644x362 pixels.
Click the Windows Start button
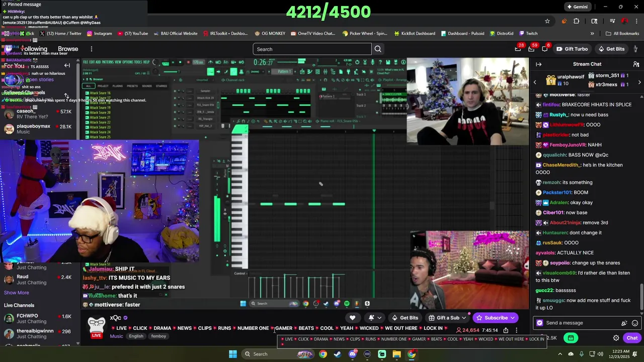(x=233, y=354)
